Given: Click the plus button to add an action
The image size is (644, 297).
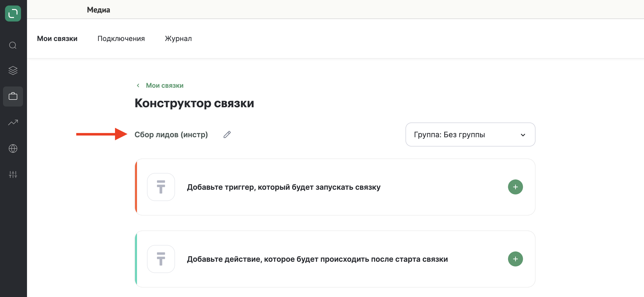Looking at the screenshot, I should pos(515,259).
